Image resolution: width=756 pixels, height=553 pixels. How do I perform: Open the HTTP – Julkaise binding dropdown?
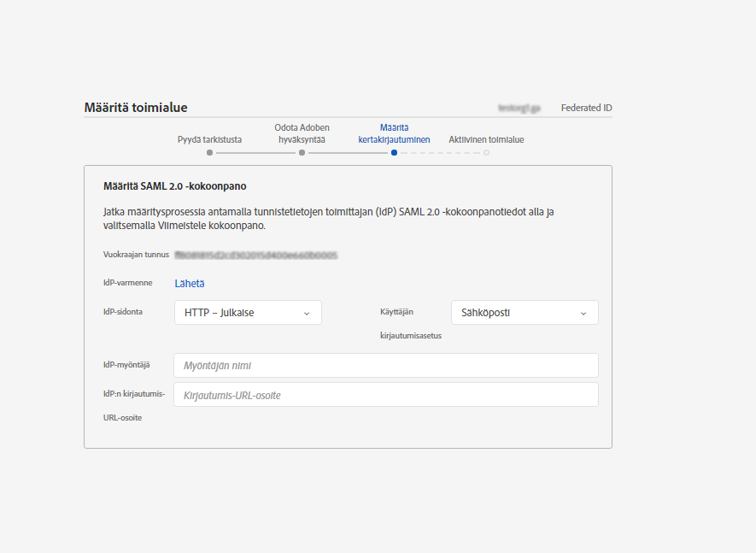point(248,313)
